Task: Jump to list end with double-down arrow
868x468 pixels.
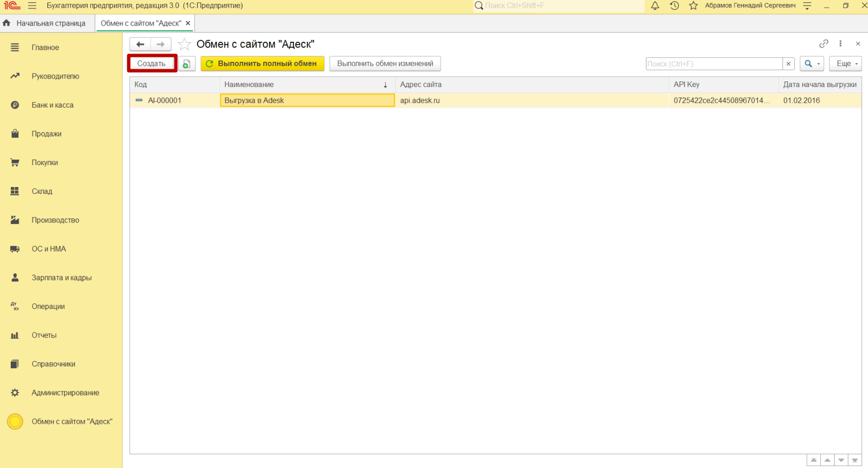Action: (x=855, y=460)
